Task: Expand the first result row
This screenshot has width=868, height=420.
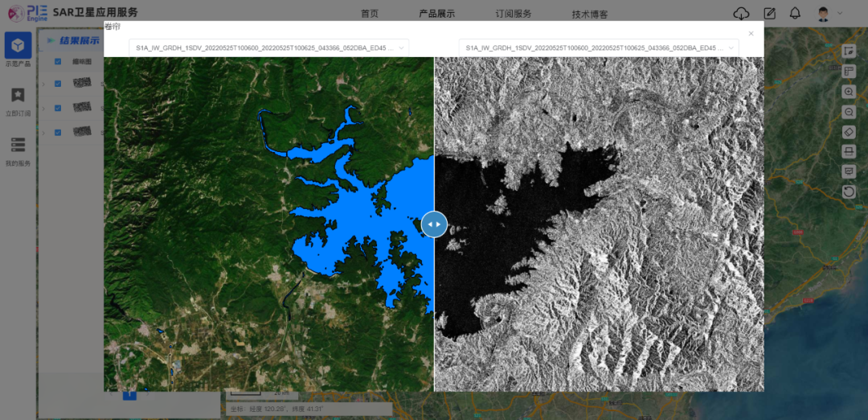Action: 43,84
